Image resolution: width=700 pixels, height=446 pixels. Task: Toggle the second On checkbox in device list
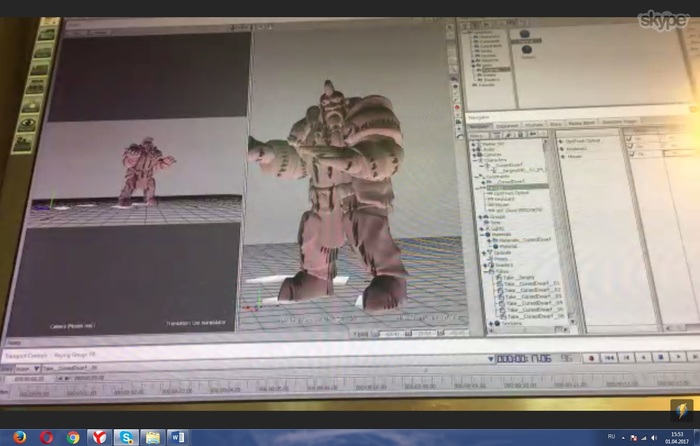[630, 146]
